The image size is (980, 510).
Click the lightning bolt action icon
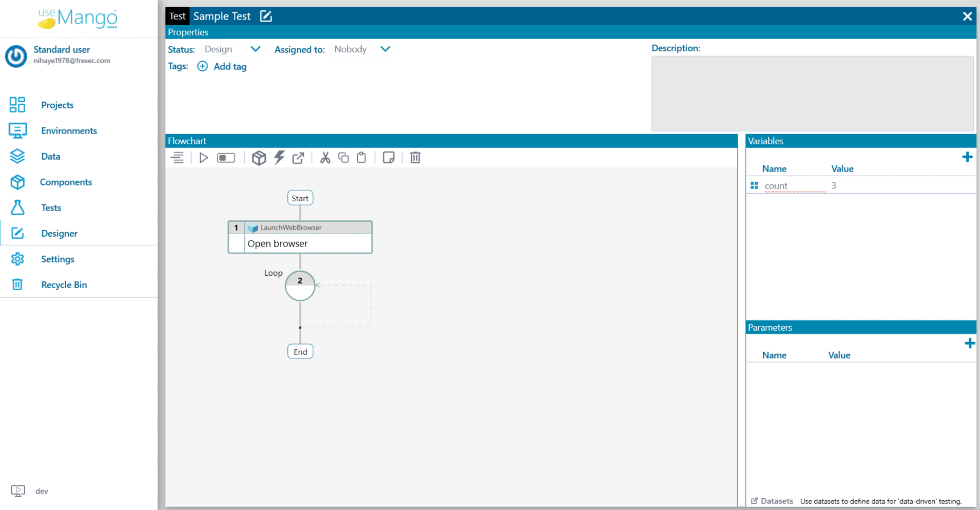[x=279, y=158]
